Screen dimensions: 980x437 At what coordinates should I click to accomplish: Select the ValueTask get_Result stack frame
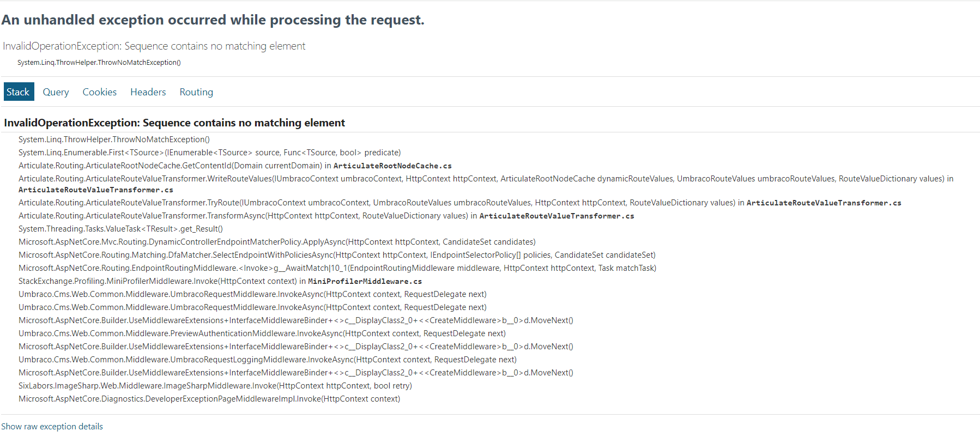120,229
